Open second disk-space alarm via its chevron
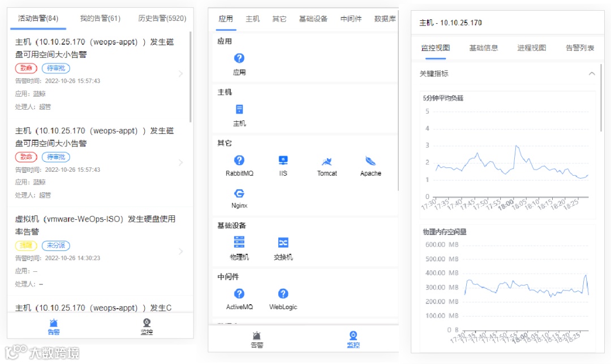 (180, 162)
